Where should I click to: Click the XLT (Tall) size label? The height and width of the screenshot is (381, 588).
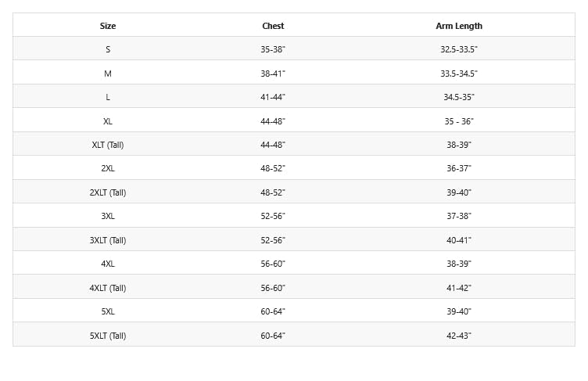tap(108, 145)
